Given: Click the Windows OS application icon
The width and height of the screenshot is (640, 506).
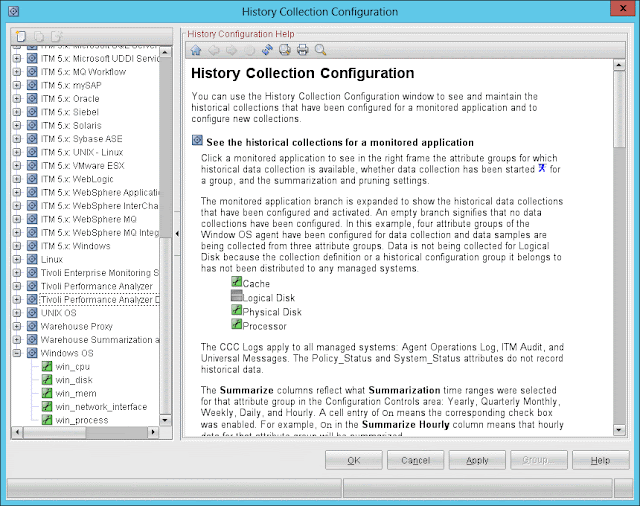Looking at the screenshot, I should [32, 353].
